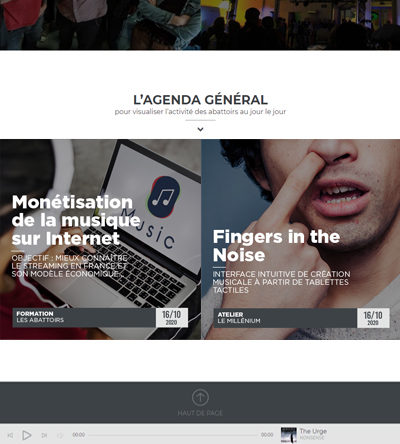Viewport: 400px width, 444px height.
Task: Play the current track in the audio player
Action: pyautogui.click(x=27, y=435)
